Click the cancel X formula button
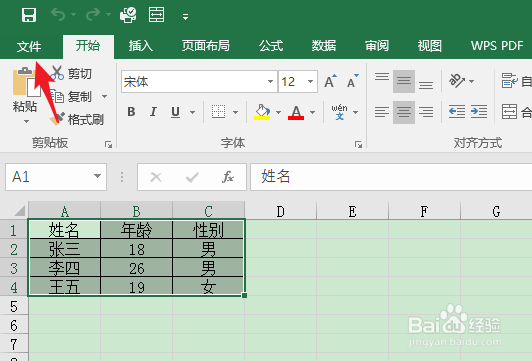Image resolution: width=532 pixels, height=361 pixels. coord(156,177)
